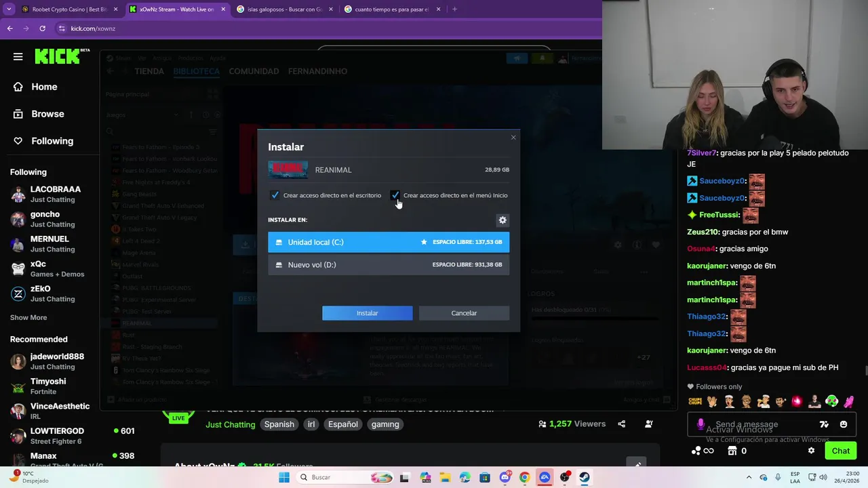Open jadeworld888 recommended channel
The height and width of the screenshot is (488, 868).
click(49, 361)
